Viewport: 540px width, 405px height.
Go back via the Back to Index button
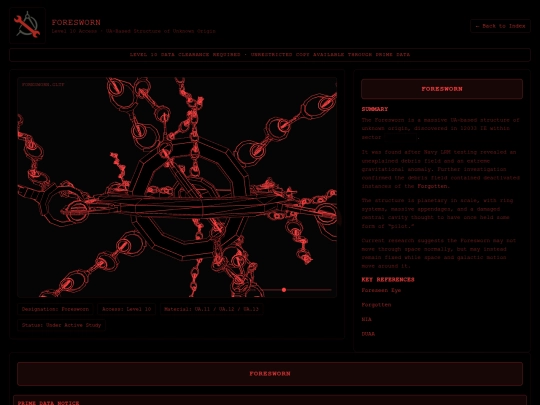[500, 26]
